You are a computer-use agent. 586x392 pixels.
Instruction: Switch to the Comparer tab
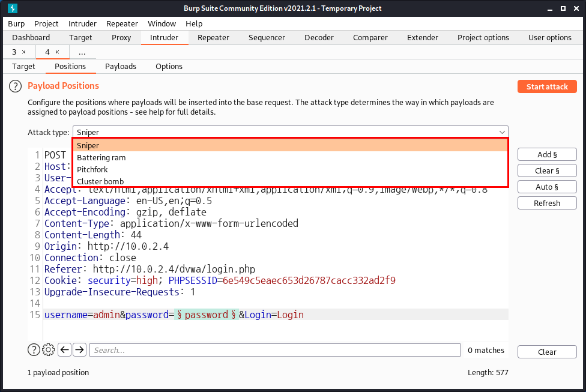tap(370, 38)
